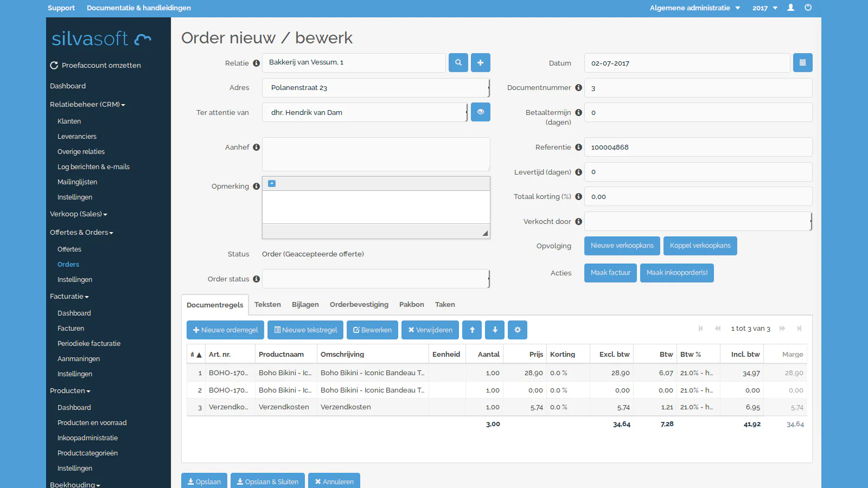Click Bewerken button
The image size is (868, 488).
[x=372, y=330]
